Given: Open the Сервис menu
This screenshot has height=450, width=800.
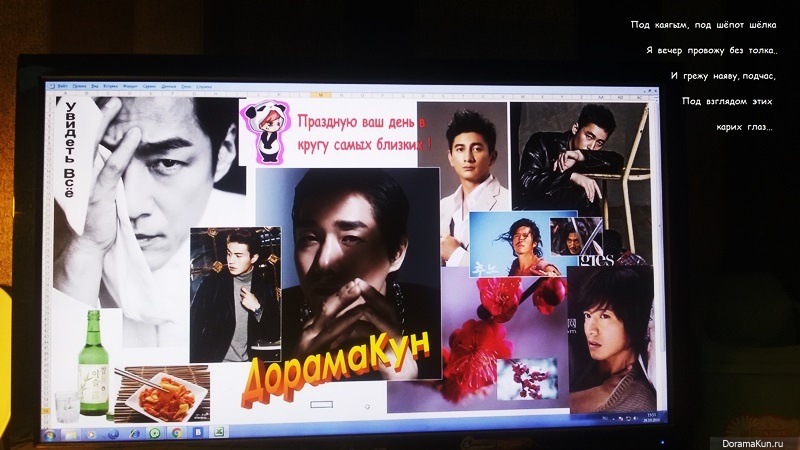Looking at the screenshot, I should pos(149,86).
